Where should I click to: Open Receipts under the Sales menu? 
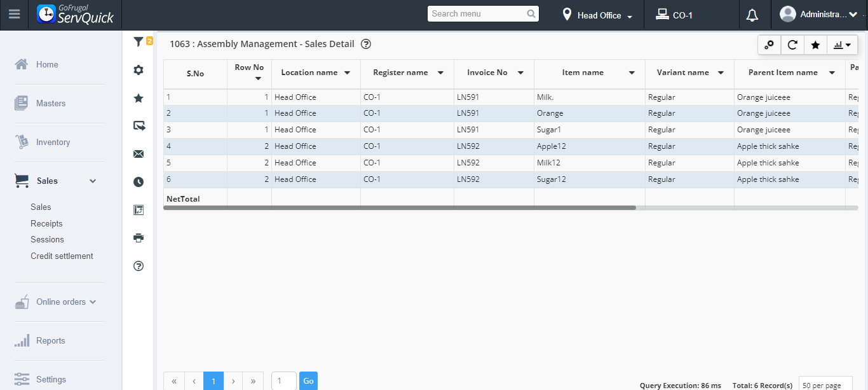[x=46, y=223]
